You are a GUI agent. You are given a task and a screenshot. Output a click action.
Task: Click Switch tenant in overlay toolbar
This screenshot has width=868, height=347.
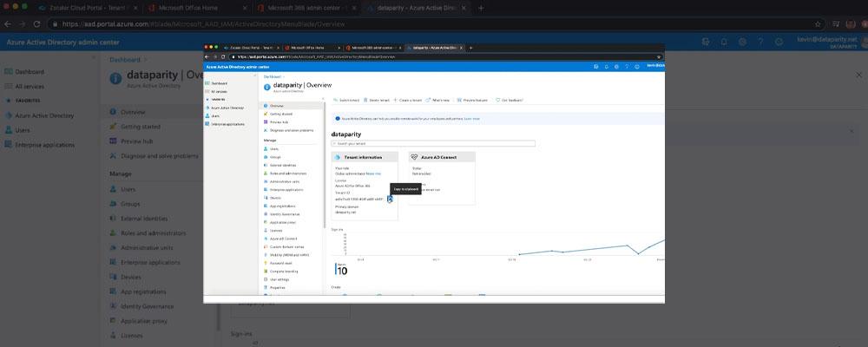[346, 100]
